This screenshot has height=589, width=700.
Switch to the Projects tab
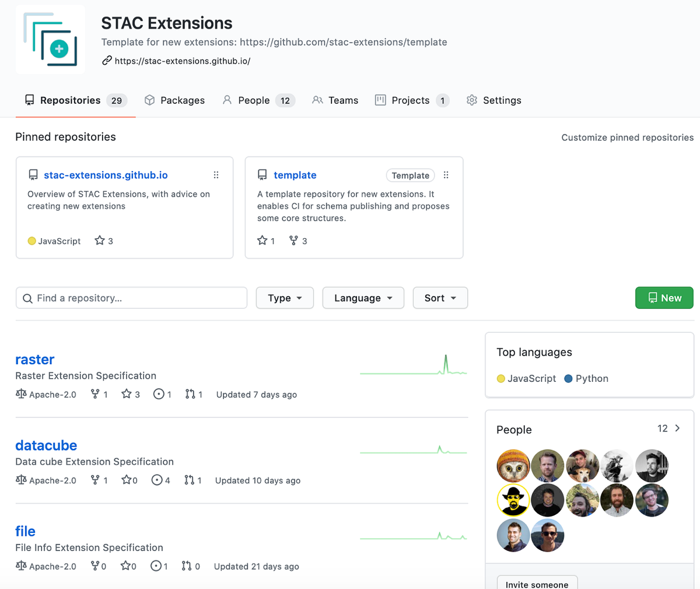(x=412, y=100)
